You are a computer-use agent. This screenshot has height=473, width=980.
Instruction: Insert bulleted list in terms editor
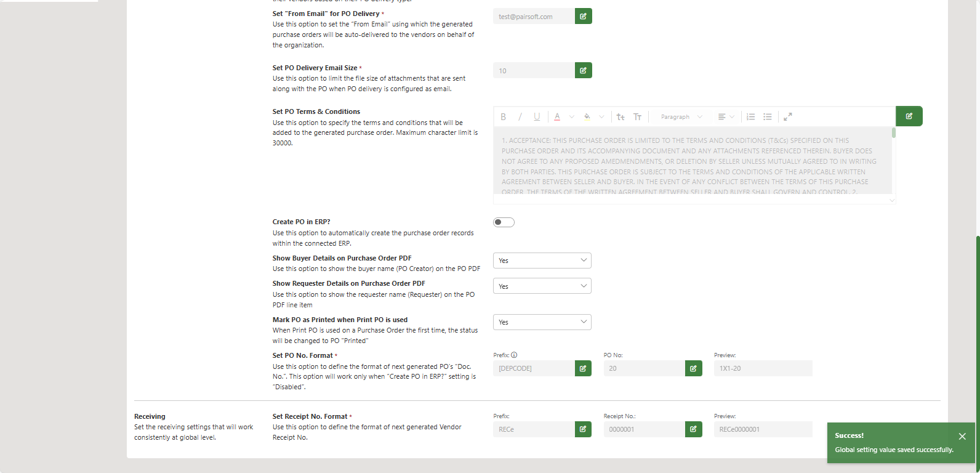[768, 116]
